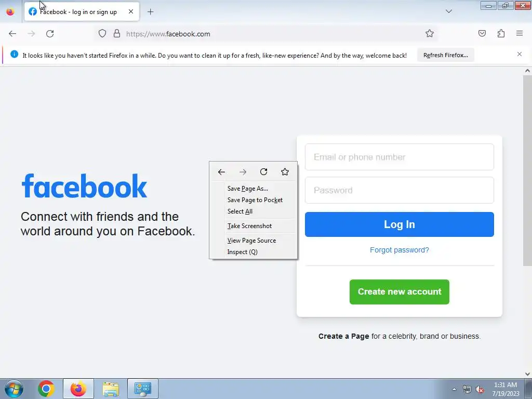The image size is (532, 399).
Task: Go back using the toolbar back arrow
Action: [x=12, y=34]
